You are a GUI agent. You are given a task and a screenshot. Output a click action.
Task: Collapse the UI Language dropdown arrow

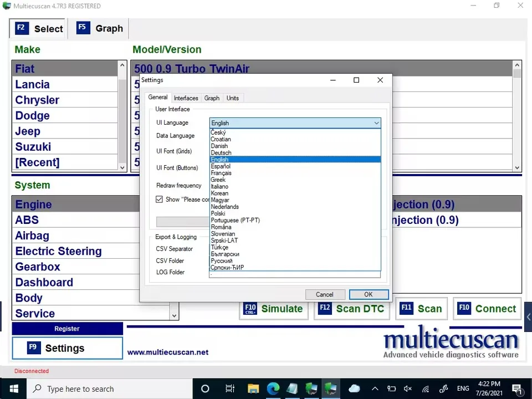pos(376,123)
